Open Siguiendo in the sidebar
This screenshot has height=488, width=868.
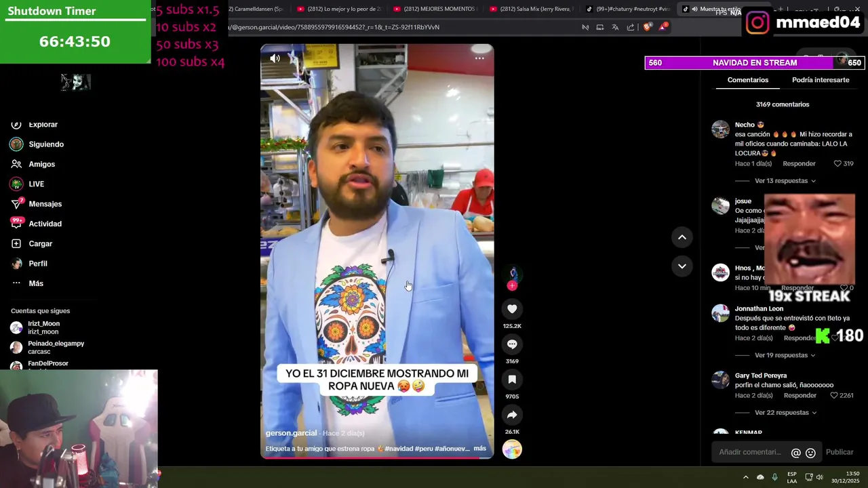[46, 144]
